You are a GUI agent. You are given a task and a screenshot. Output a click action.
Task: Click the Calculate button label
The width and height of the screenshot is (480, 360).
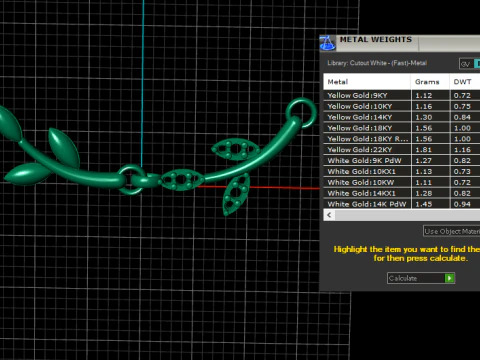pos(403,278)
